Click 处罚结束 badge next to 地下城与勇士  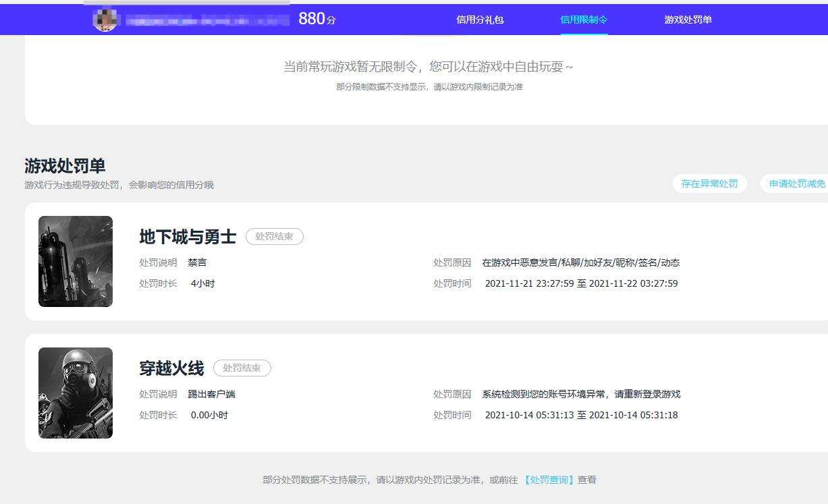tap(275, 237)
